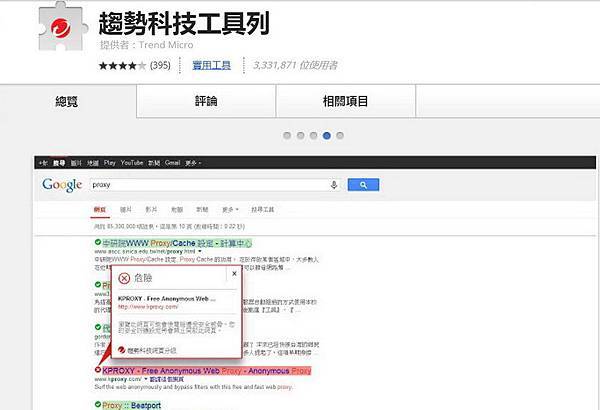The height and width of the screenshot is (410, 600).
Task: Click KPROXY - Free Anonymous Web title in popup
Action: click(x=167, y=299)
